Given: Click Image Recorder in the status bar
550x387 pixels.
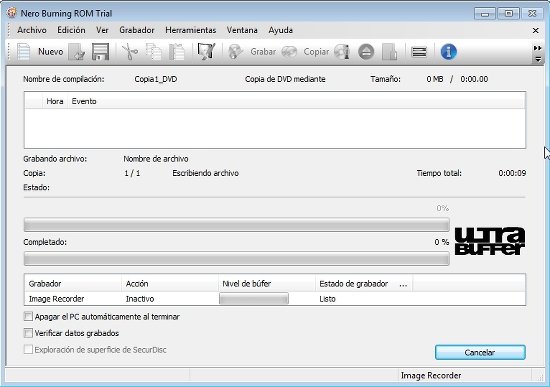Looking at the screenshot, I should [431, 375].
